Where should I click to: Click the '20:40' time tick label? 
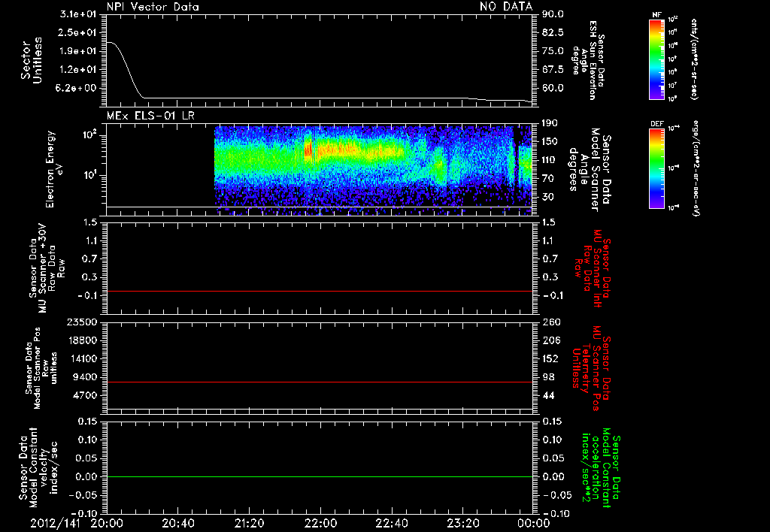tap(177, 523)
